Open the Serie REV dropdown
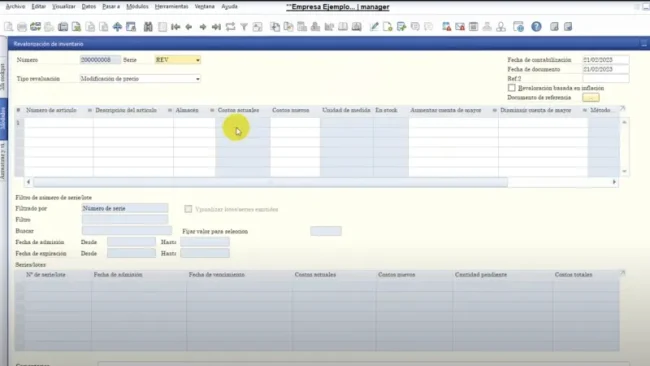Image resolution: width=650 pixels, height=366 pixels. click(198, 60)
